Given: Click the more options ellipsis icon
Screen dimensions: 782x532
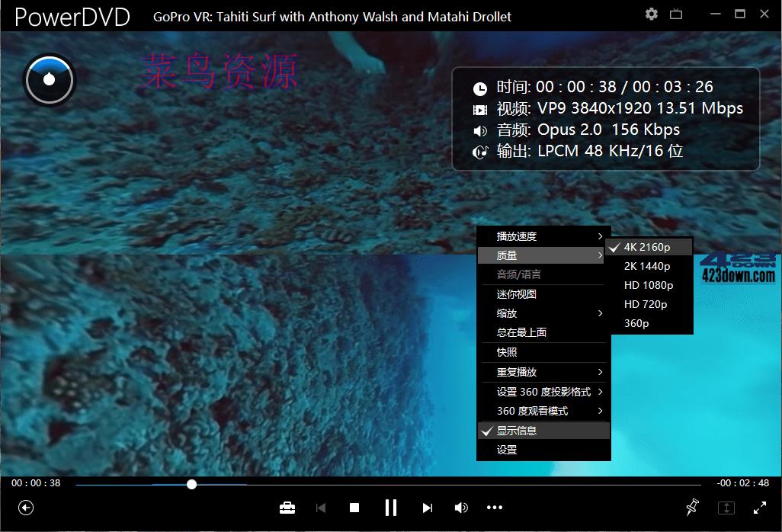Looking at the screenshot, I should click(x=495, y=507).
